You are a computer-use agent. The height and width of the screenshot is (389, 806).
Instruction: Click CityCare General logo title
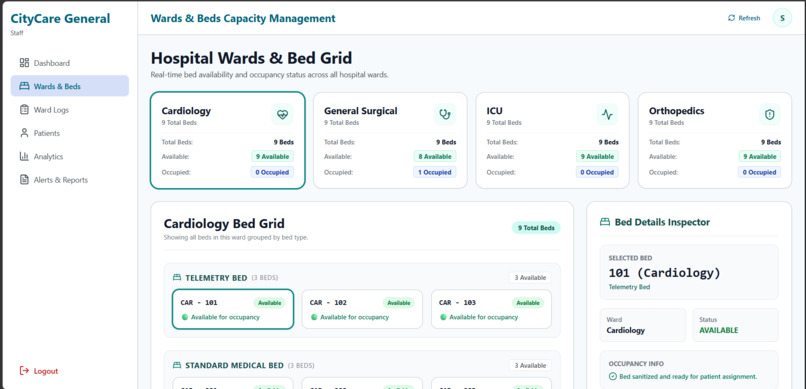tap(60, 18)
